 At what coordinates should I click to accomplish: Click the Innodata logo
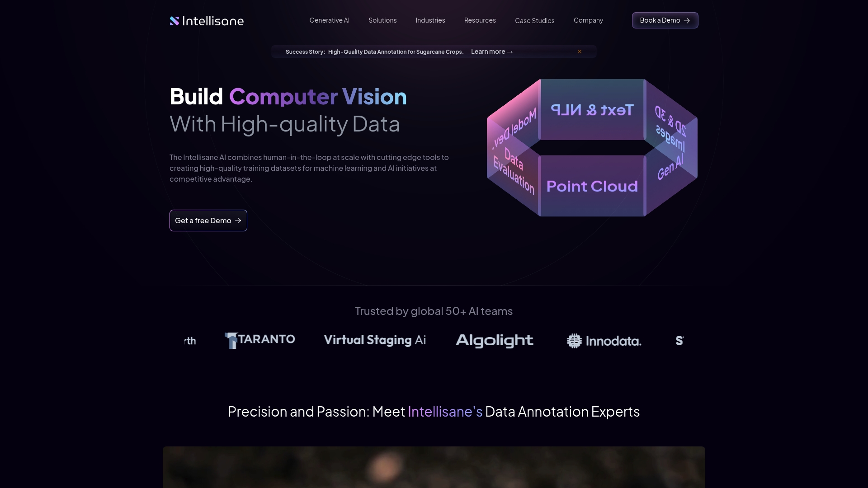point(604,341)
